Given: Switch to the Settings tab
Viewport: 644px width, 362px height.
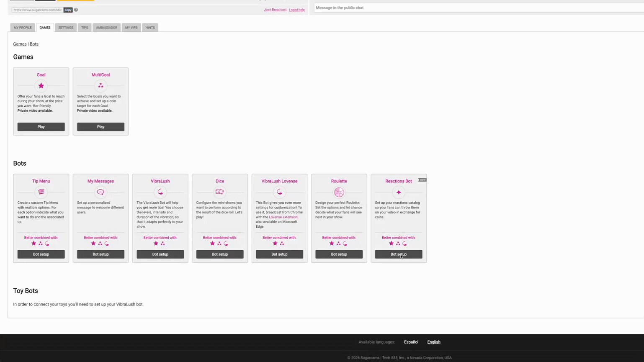Looking at the screenshot, I should coord(66,28).
